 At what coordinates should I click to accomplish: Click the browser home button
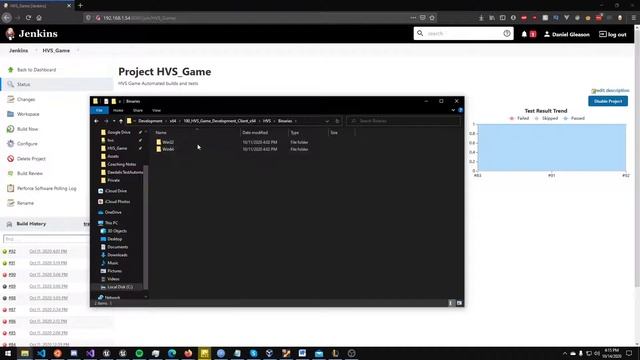coord(39,18)
